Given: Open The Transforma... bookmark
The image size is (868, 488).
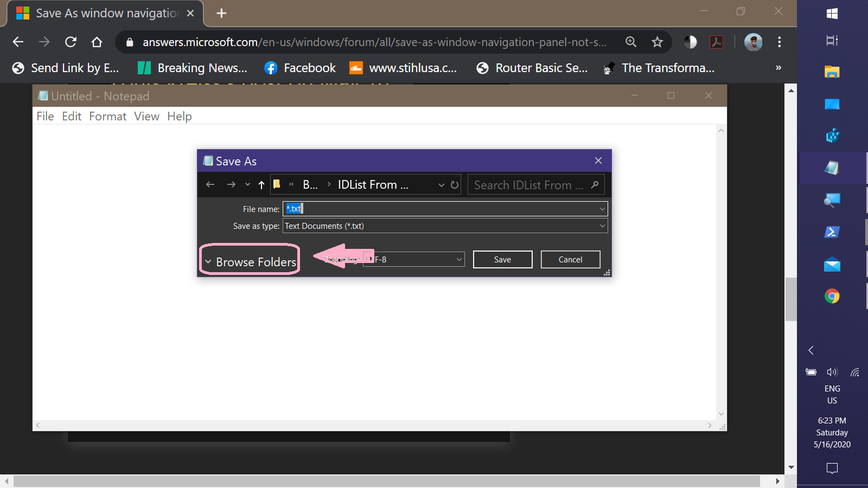Looking at the screenshot, I should (659, 68).
